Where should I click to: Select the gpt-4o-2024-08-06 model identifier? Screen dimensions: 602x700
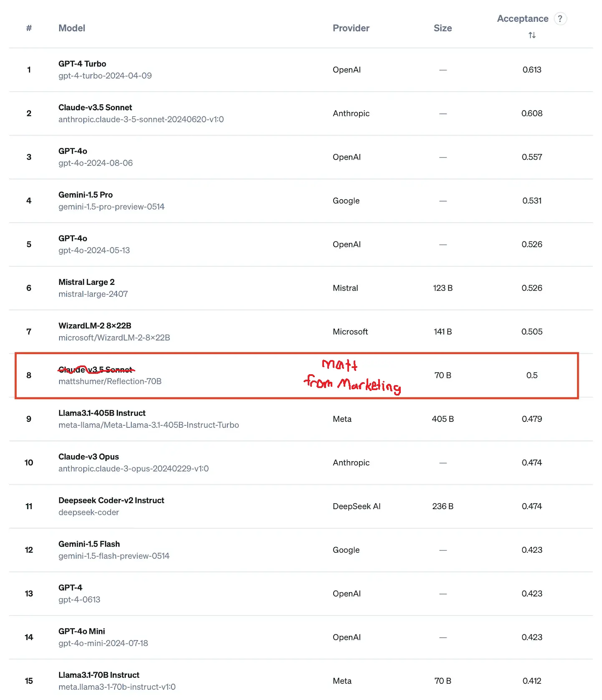click(x=96, y=163)
